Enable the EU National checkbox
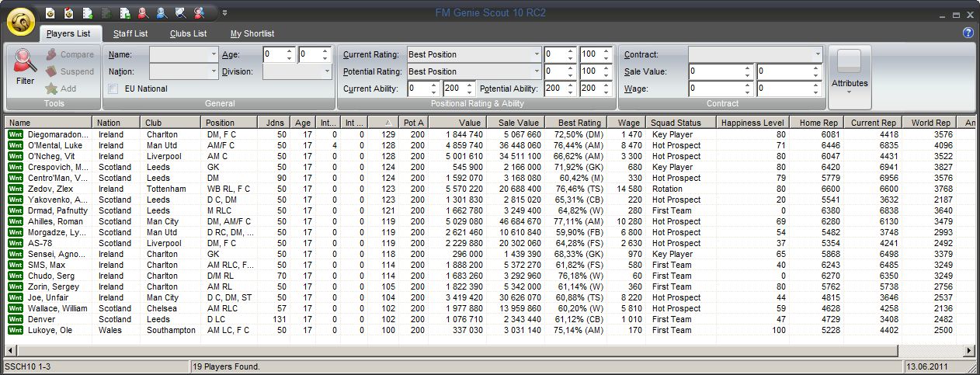This screenshot has height=375, width=980. click(x=113, y=89)
